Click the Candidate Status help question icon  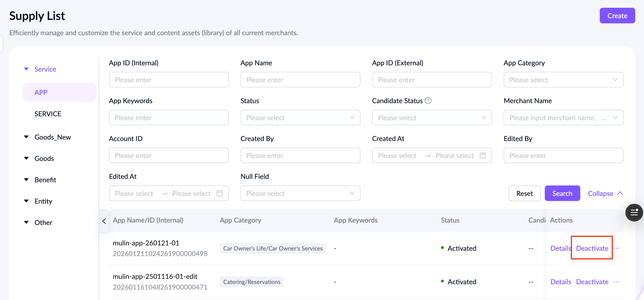[x=428, y=100]
